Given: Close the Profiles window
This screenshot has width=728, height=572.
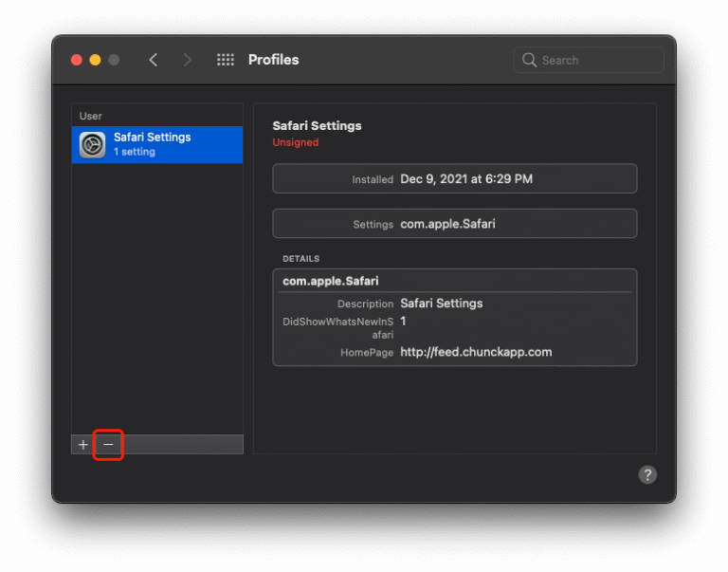Looking at the screenshot, I should 77,60.
